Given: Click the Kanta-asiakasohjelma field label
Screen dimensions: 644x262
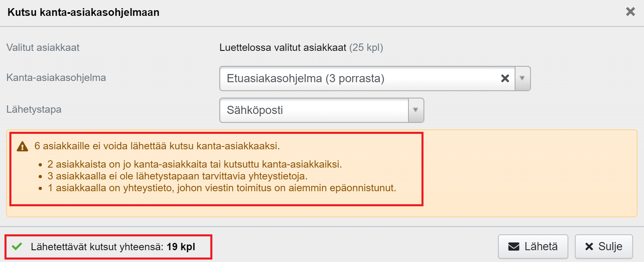Looking at the screenshot, I should point(56,78).
